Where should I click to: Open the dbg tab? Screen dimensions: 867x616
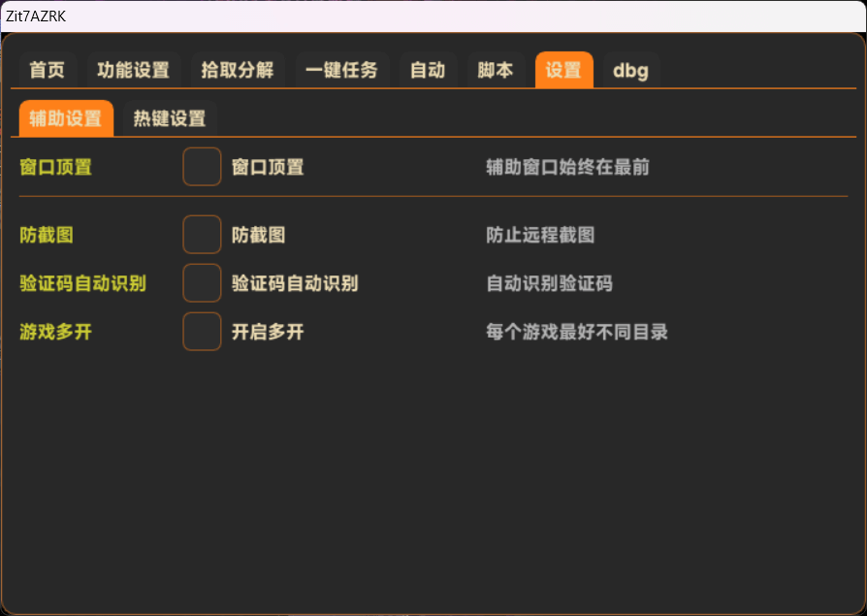click(631, 70)
